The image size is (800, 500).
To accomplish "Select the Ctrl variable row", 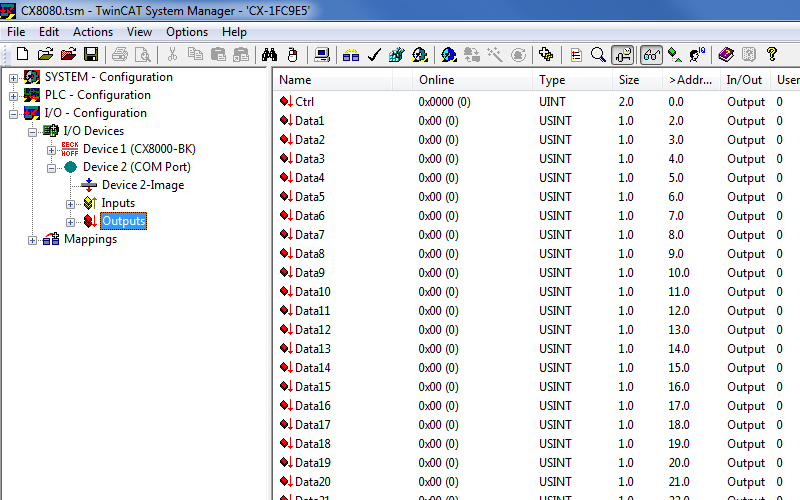I will click(x=536, y=102).
